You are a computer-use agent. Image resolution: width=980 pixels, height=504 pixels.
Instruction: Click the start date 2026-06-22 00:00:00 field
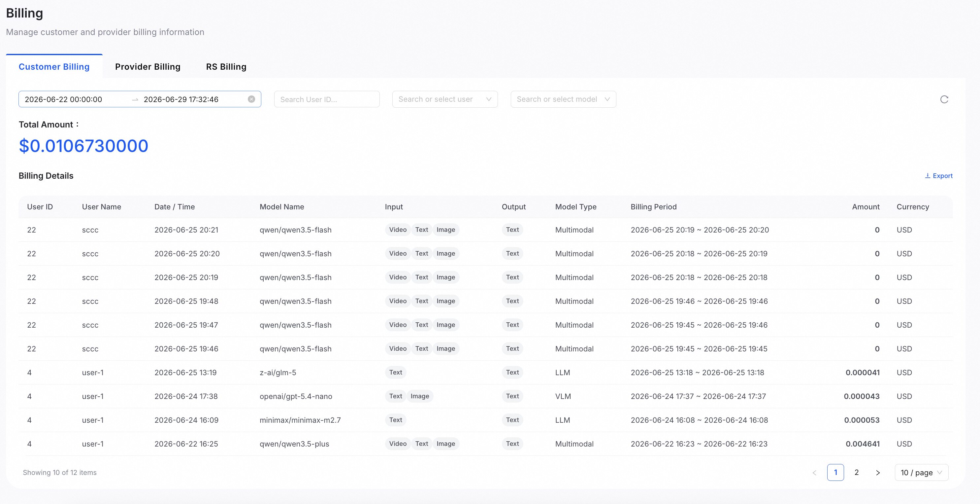pos(64,99)
